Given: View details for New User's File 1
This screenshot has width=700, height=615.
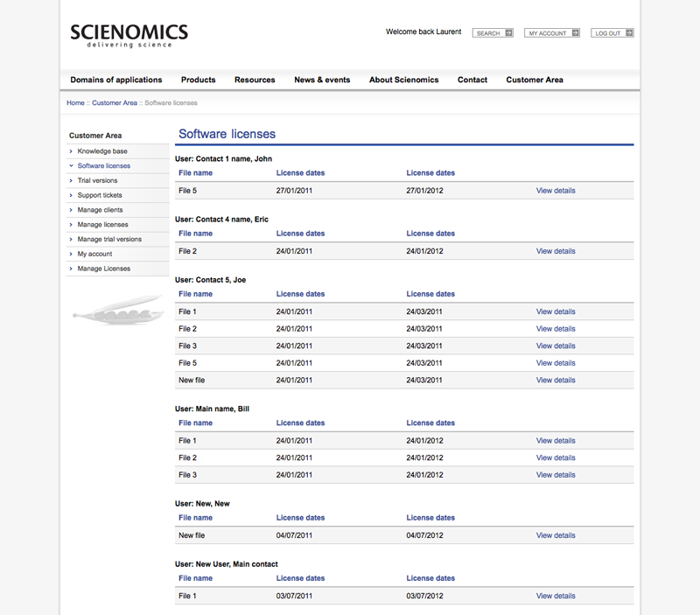Looking at the screenshot, I should [556, 596].
